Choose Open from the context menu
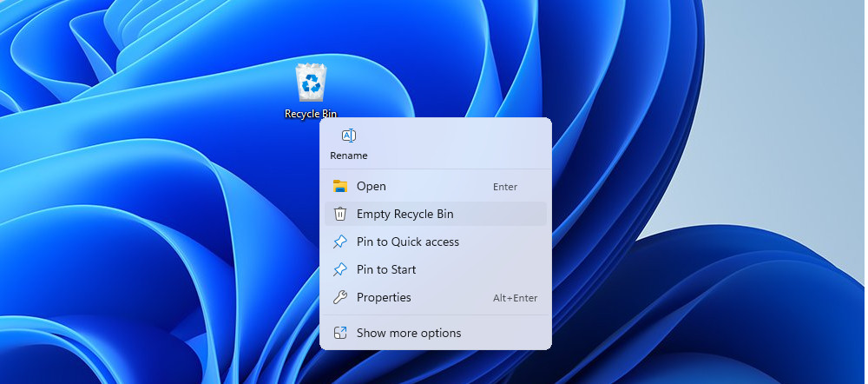The image size is (868, 384). pos(372,187)
